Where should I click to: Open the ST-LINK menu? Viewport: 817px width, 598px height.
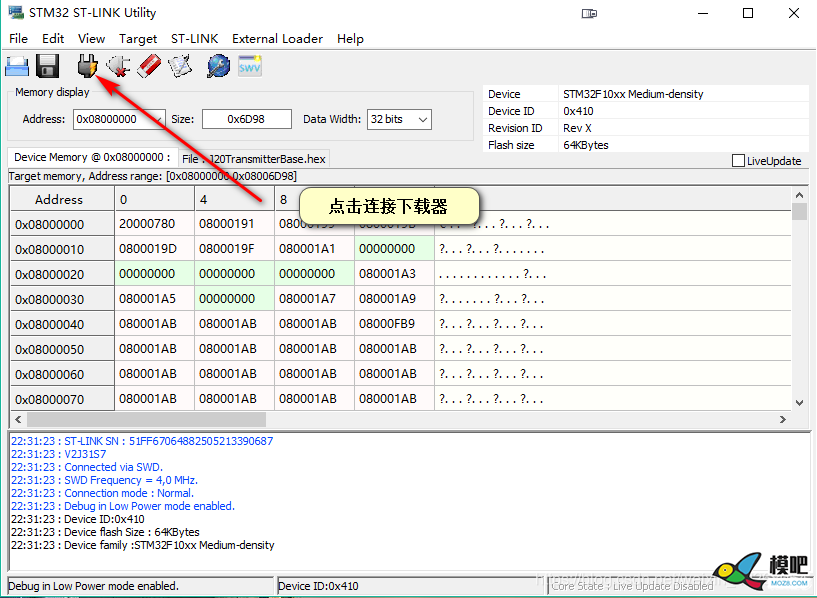(x=195, y=39)
